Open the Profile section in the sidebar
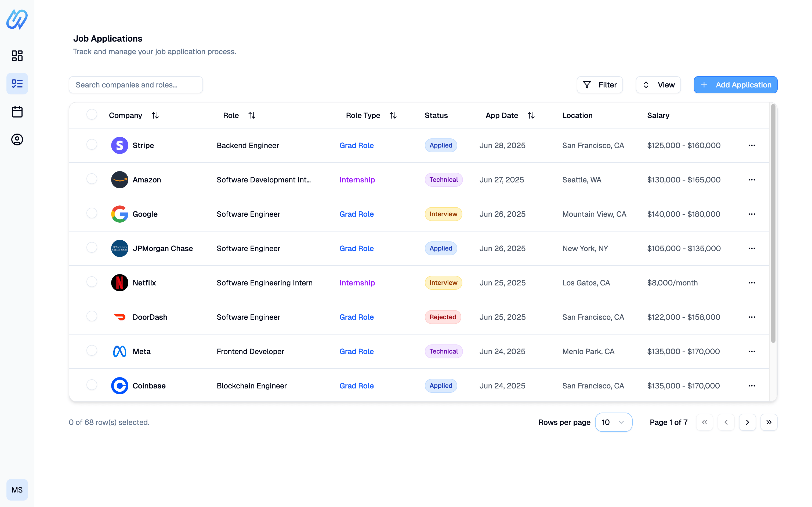812x507 pixels. (17, 139)
